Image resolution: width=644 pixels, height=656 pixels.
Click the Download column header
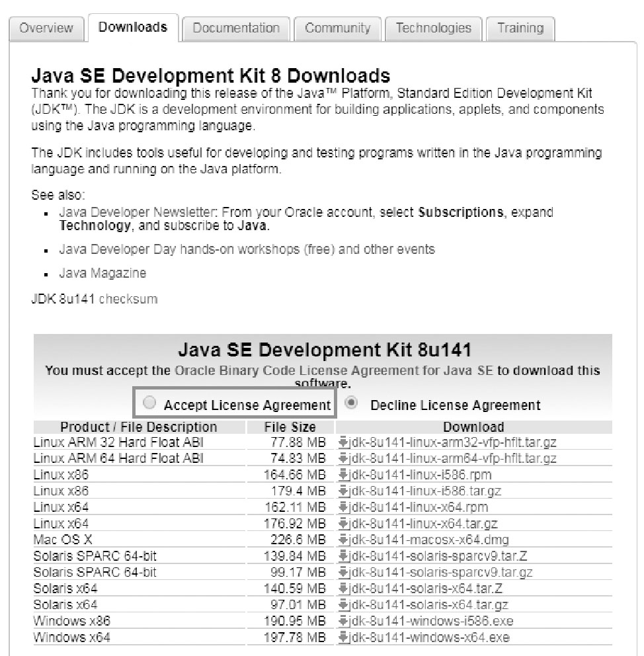click(x=474, y=427)
